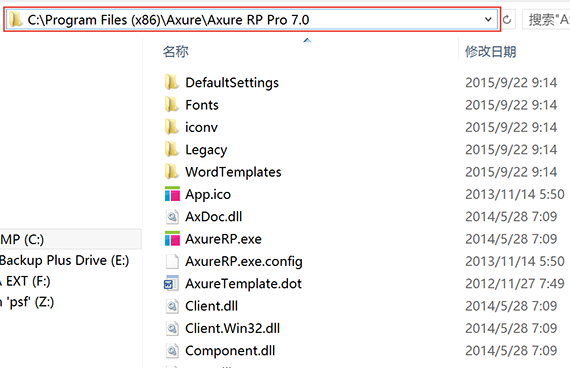Click the AxureRP.exe.config blank file icon
This screenshot has width=570, height=368.
pos(172,261)
